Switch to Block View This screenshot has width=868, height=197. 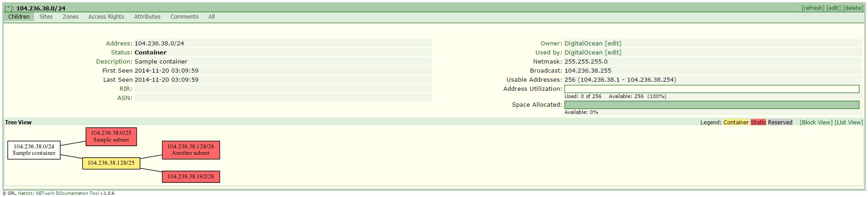pos(816,123)
